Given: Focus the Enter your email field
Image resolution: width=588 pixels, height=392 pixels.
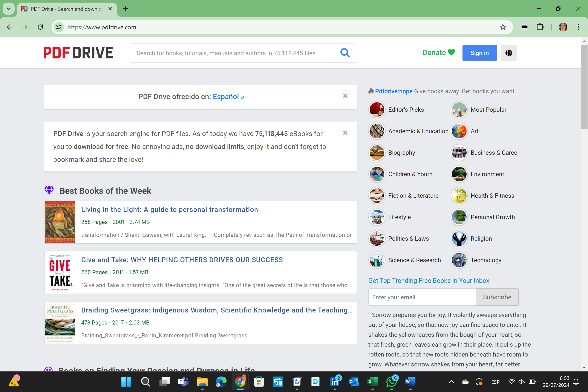Looking at the screenshot, I should pos(422,297).
